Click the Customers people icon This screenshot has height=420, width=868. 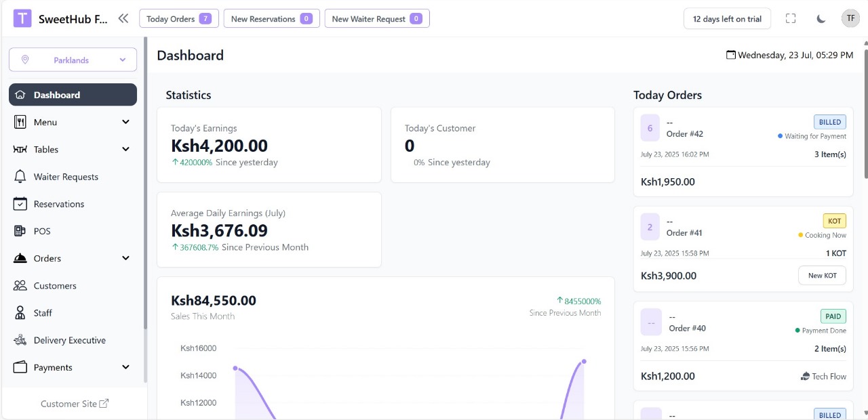pos(20,286)
